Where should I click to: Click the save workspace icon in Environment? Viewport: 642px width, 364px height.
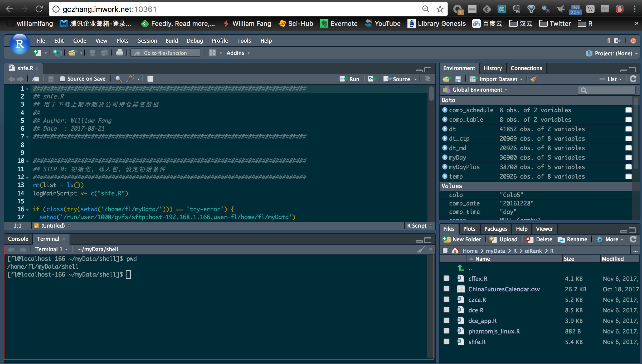[x=458, y=79]
